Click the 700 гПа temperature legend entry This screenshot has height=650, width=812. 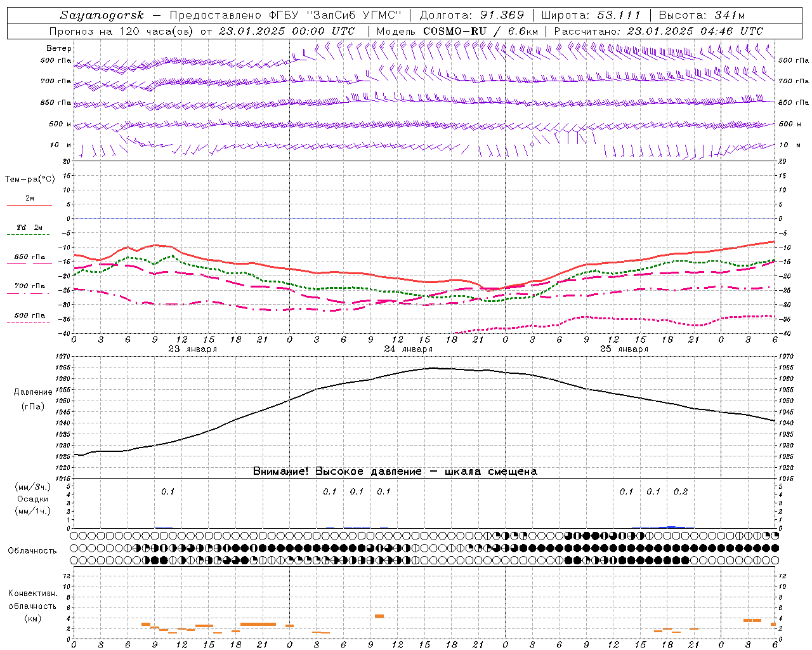point(30,286)
